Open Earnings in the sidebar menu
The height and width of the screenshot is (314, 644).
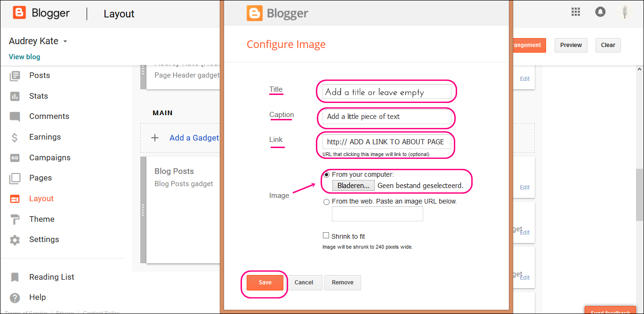[x=45, y=137]
